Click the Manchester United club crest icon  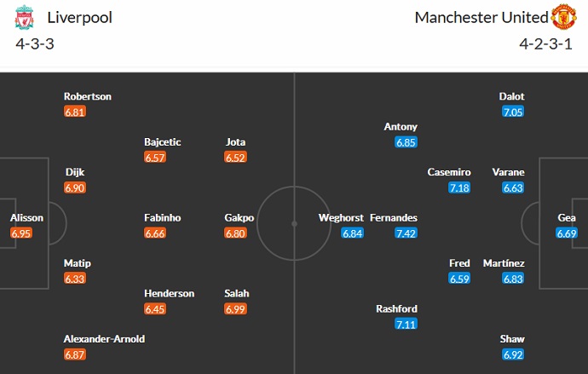pyautogui.click(x=563, y=17)
